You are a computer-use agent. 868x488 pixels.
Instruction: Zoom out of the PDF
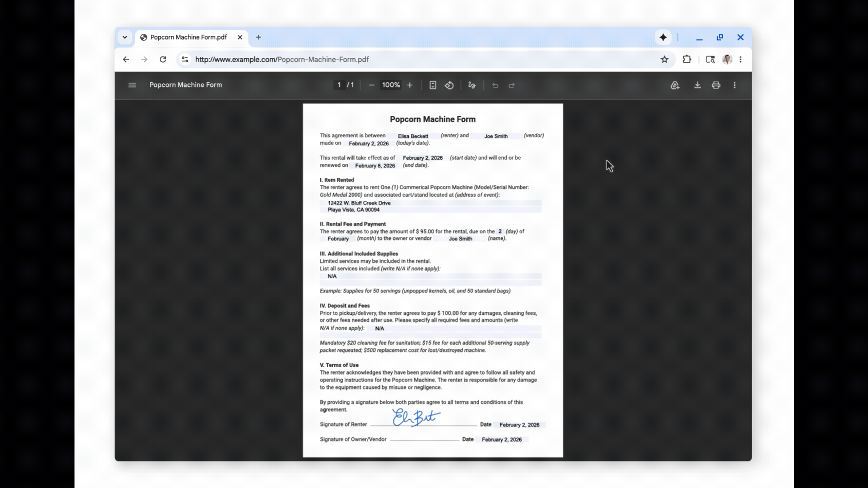coord(371,85)
